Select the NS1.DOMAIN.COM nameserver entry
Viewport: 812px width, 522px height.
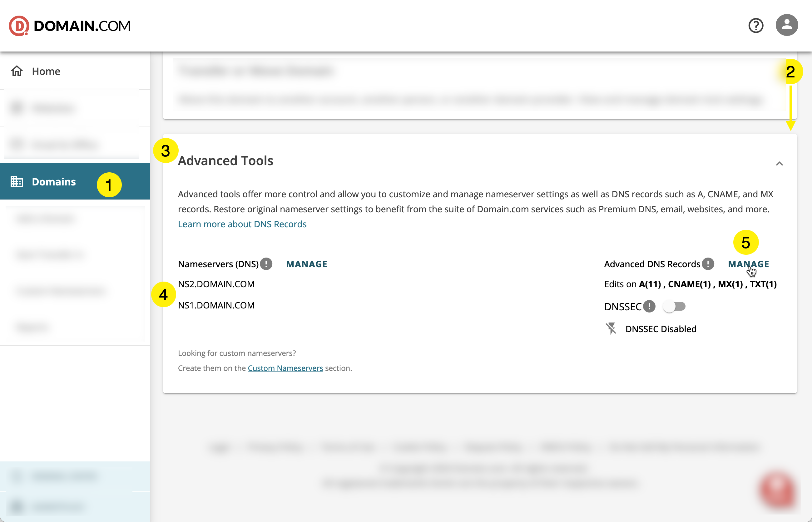216,305
